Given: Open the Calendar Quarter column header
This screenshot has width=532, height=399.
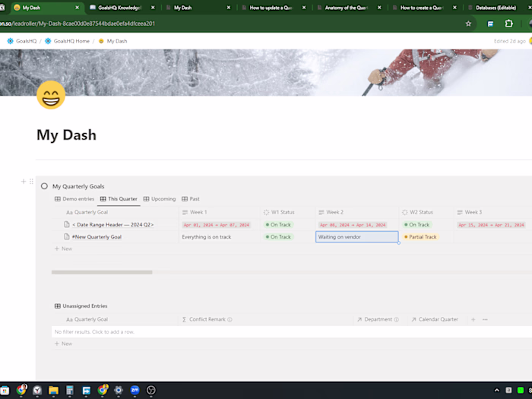Looking at the screenshot, I should point(437,319).
